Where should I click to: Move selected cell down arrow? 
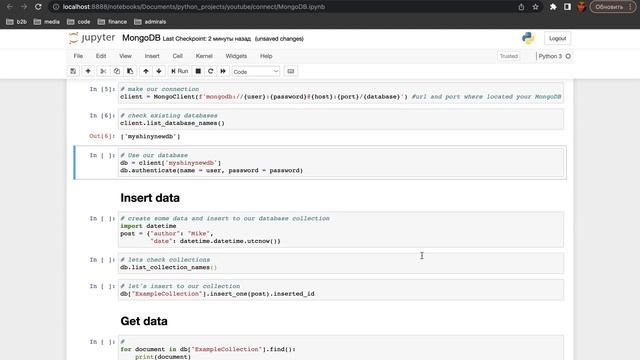159,71
